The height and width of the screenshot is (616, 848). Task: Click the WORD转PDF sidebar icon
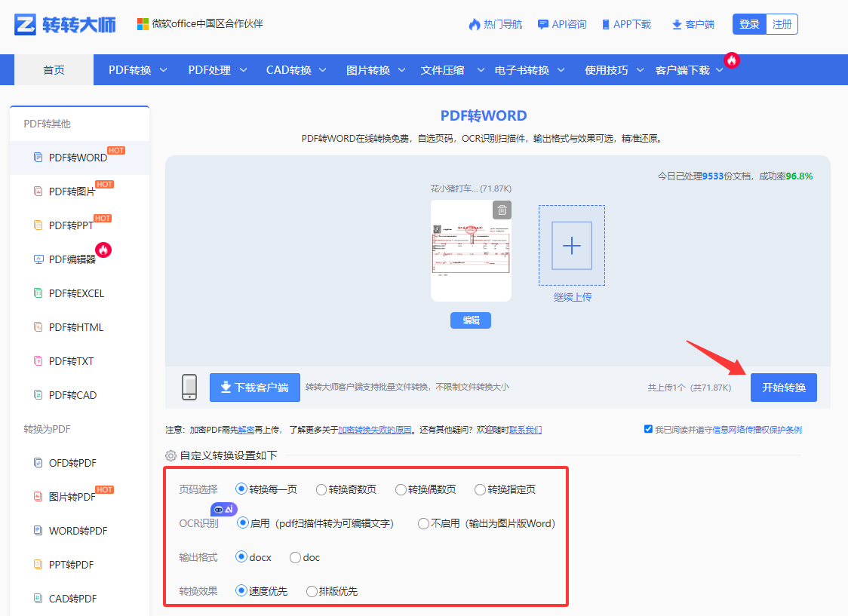38,531
